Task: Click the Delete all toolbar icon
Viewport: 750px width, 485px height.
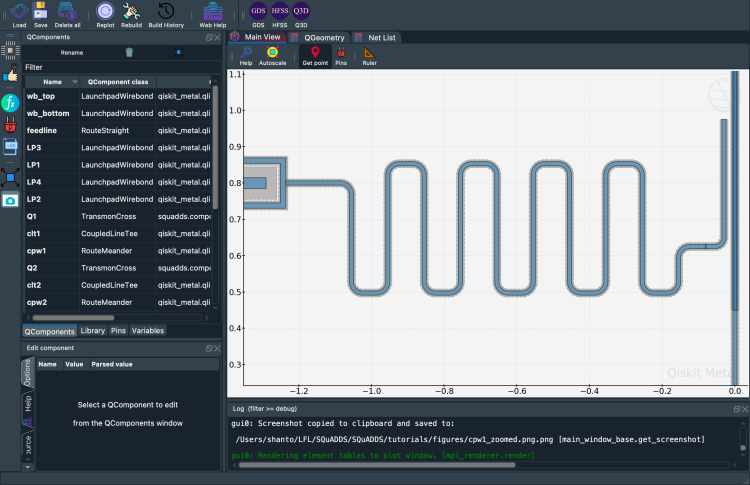Action: (x=67, y=14)
